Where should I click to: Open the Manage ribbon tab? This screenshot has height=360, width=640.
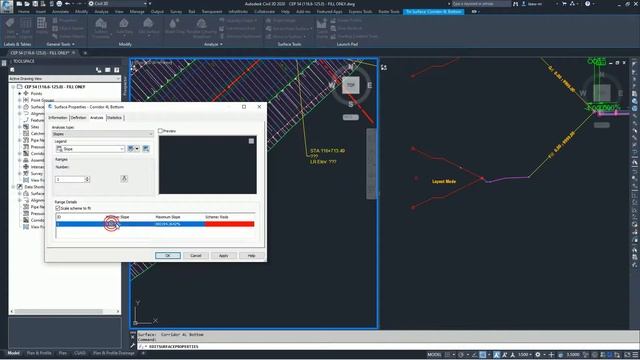click(x=137, y=11)
